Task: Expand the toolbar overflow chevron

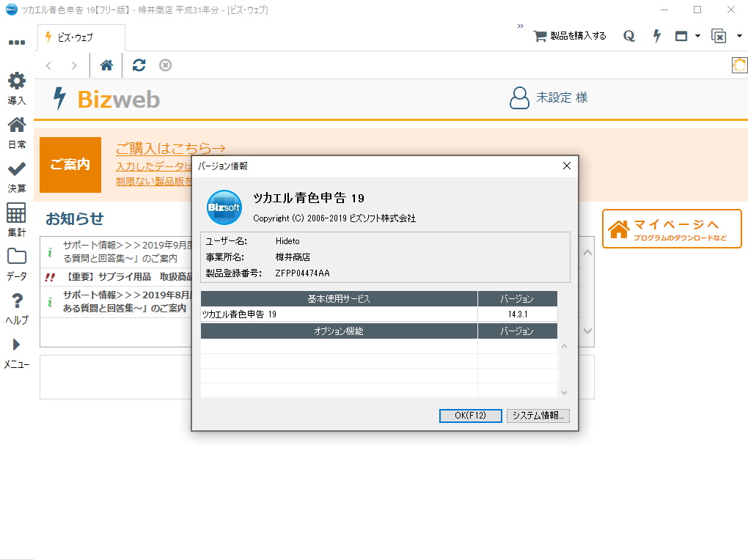Action: pos(521,26)
